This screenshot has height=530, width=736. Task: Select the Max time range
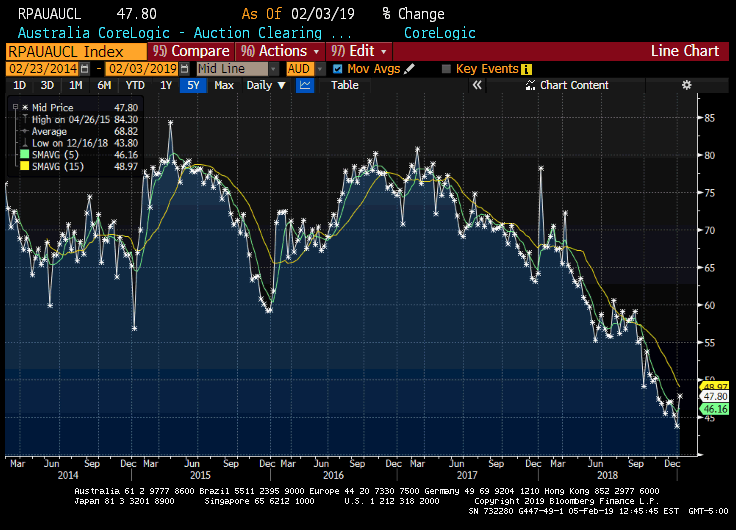(x=224, y=85)
